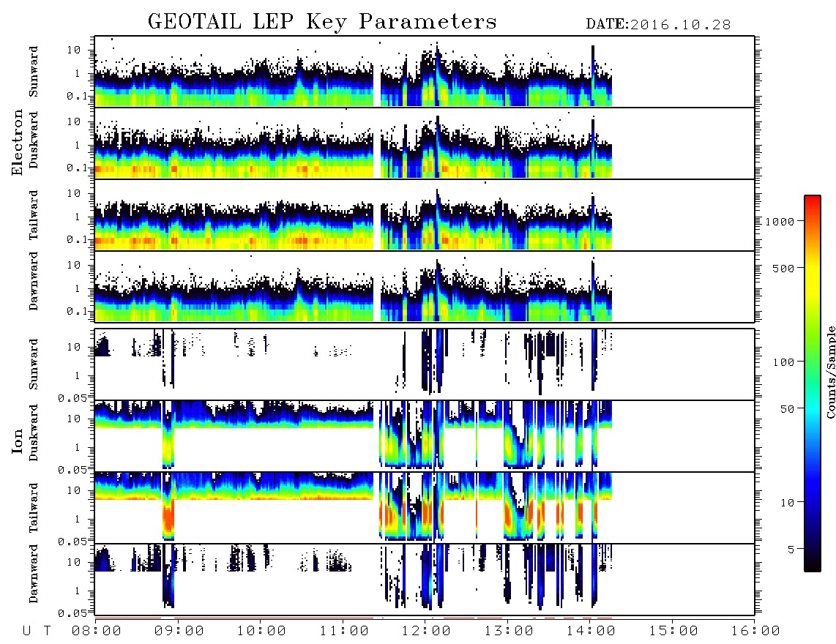This screenshot has width=836, height=644.
Task: Click the Electron 'Sunward' axis label
Action: click(34, 72)
